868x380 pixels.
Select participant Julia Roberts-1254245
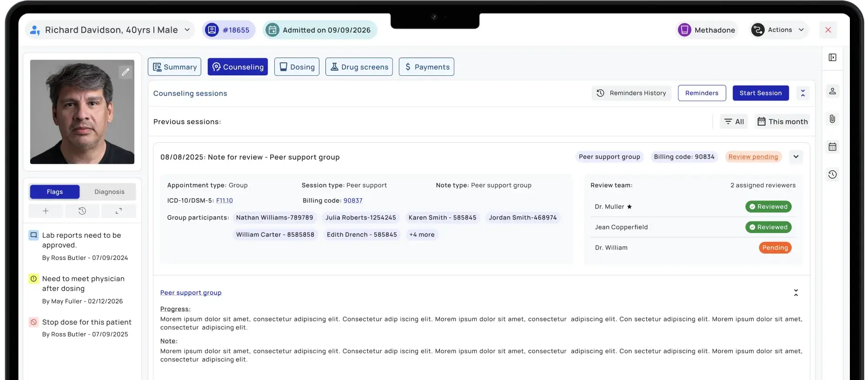click(361, 217)
